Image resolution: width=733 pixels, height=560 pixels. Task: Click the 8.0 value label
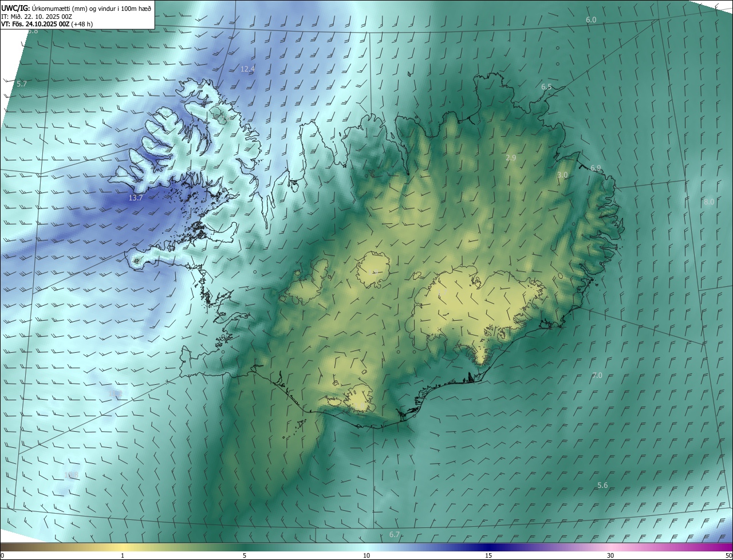point(709,202)
